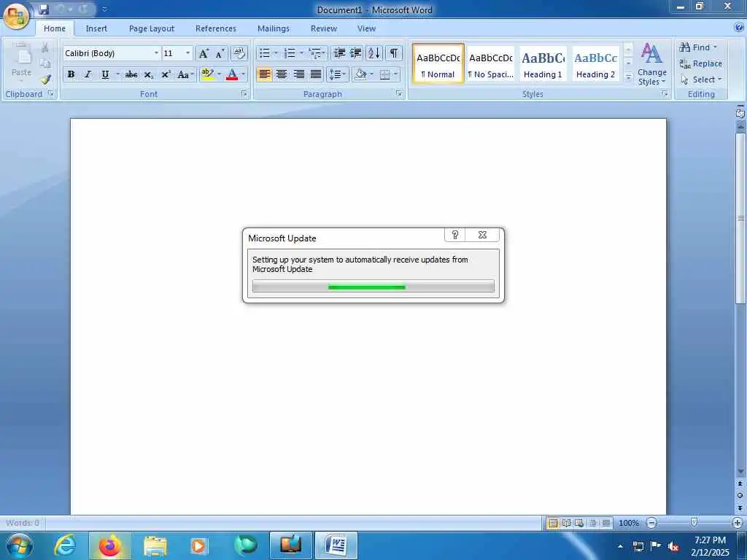
Task: Click the Cut scissors icon
Action: click(45, 47)
